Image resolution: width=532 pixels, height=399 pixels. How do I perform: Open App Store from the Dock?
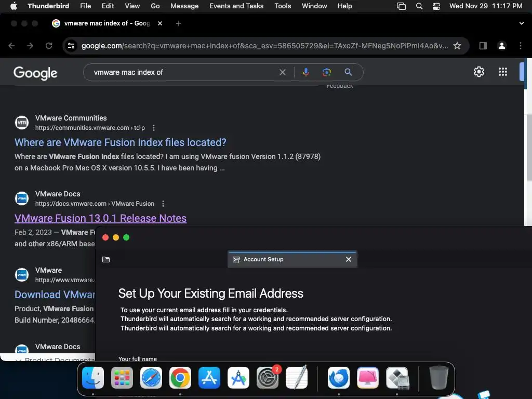[209, 378]
